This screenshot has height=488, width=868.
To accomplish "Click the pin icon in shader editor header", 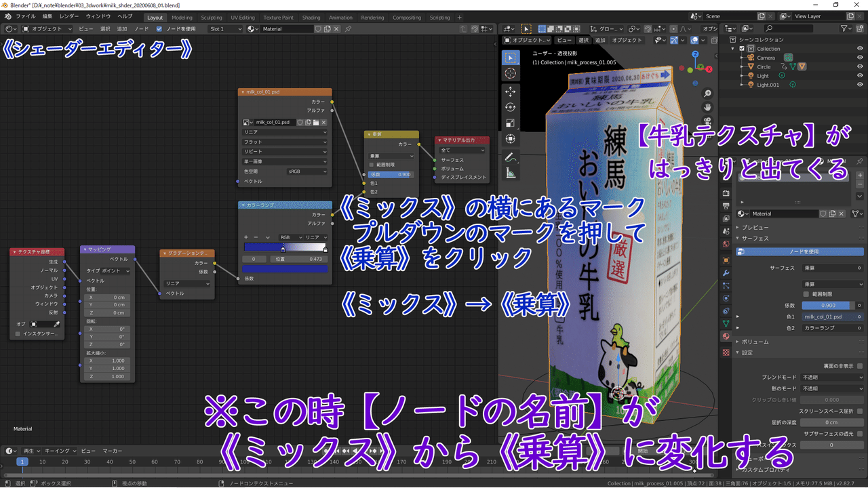I will [348, 29].
